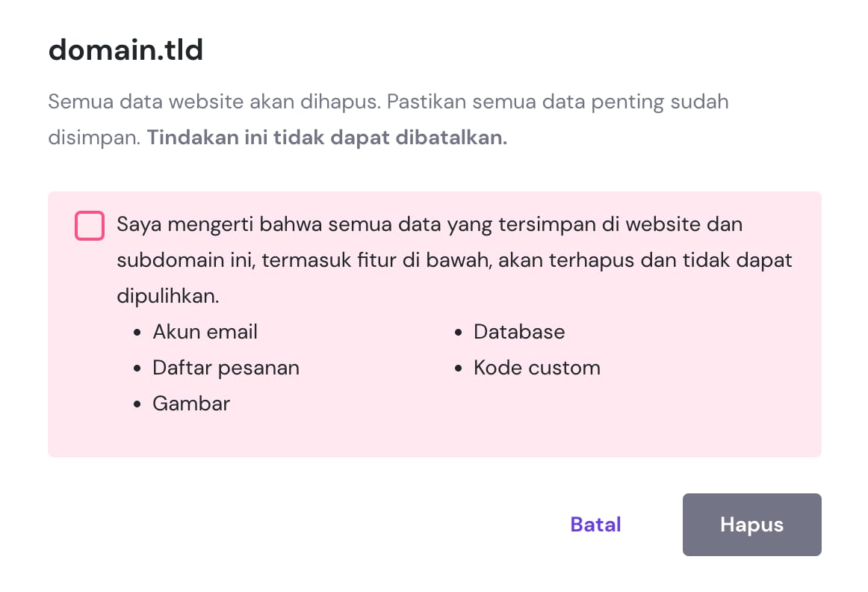Click the 'Akun email' list item

click(205, 332)
